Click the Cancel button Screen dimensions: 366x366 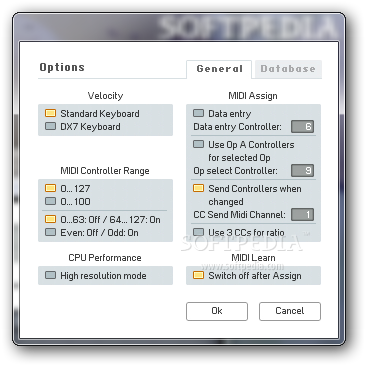click(x=290, y=311)
